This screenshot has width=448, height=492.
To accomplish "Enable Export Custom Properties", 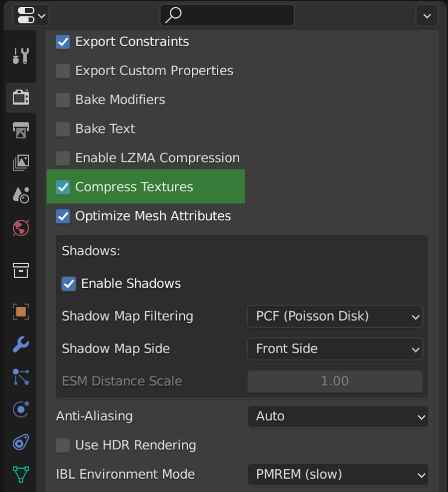I will click(x=62, y=71).
